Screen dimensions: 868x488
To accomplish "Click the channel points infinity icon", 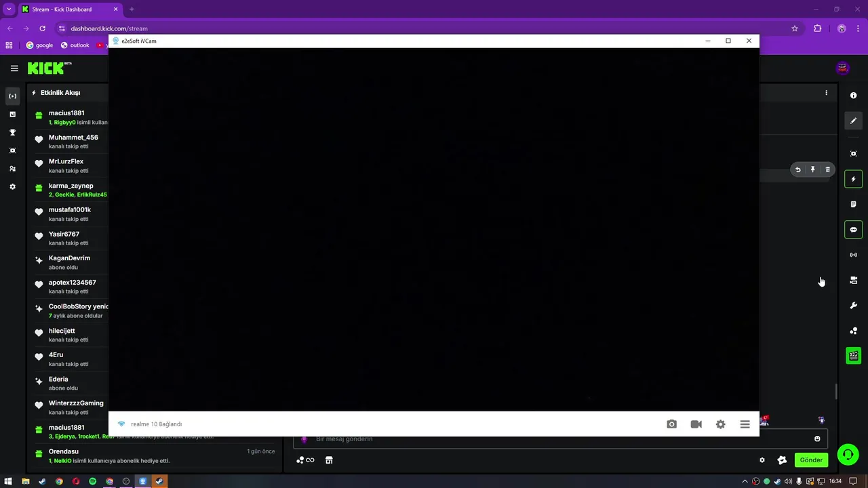I will click(x=306, y=460).
